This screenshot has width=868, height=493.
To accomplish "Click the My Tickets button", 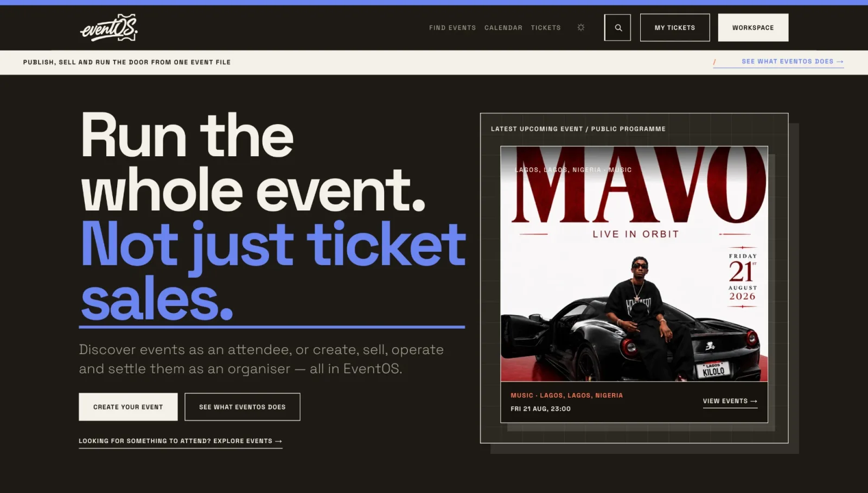I will pyautogui.click(x=675, y=28).
